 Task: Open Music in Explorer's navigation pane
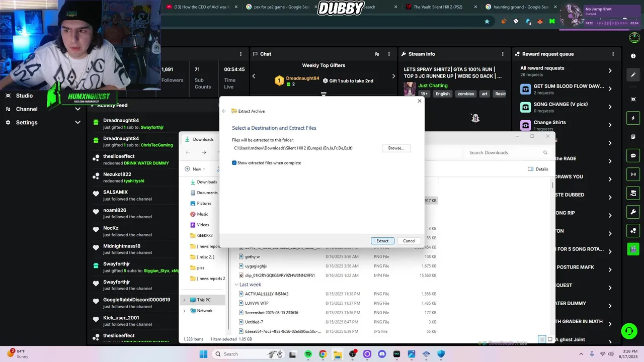[199, 214]
